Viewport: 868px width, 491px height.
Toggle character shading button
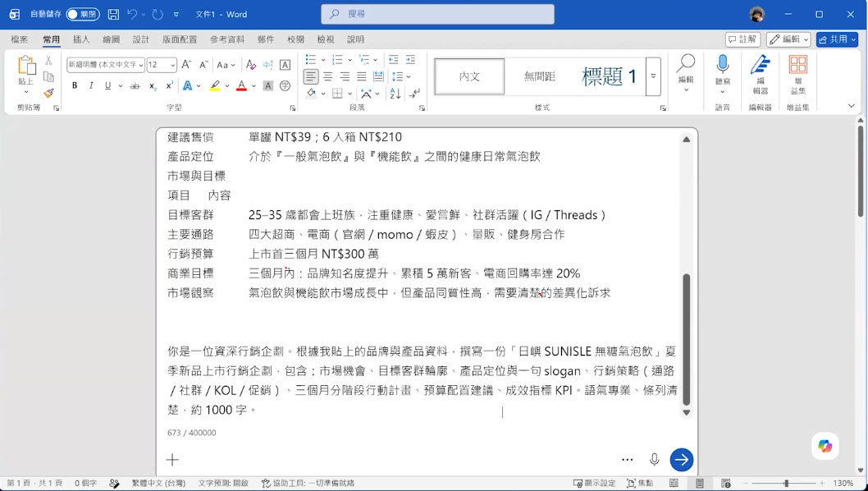(268, 86)
